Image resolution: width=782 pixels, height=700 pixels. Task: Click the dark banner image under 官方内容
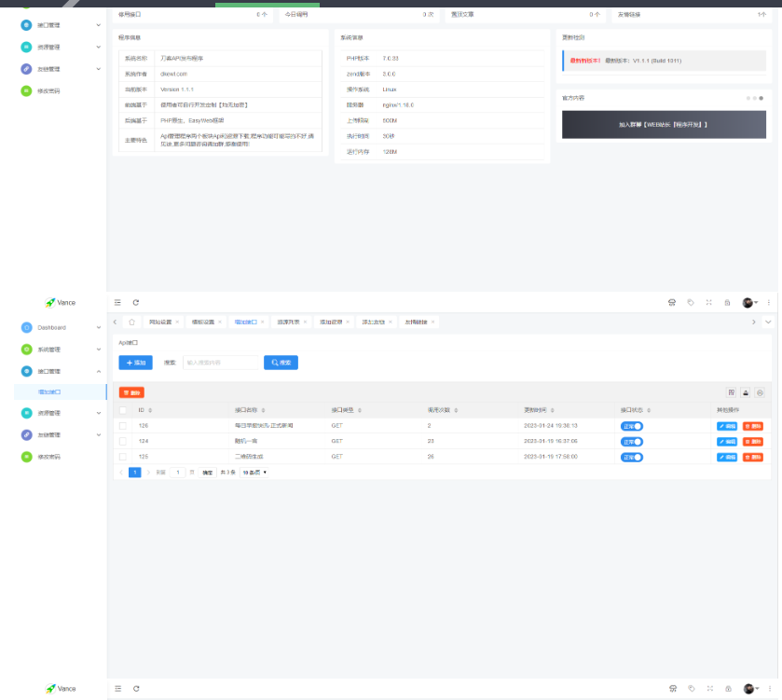[663, 124]
